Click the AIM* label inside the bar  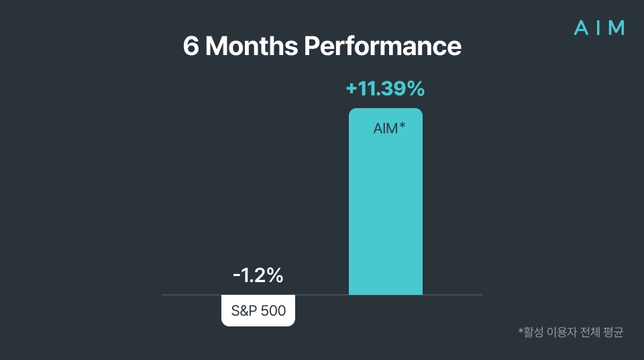coord(389,128)
